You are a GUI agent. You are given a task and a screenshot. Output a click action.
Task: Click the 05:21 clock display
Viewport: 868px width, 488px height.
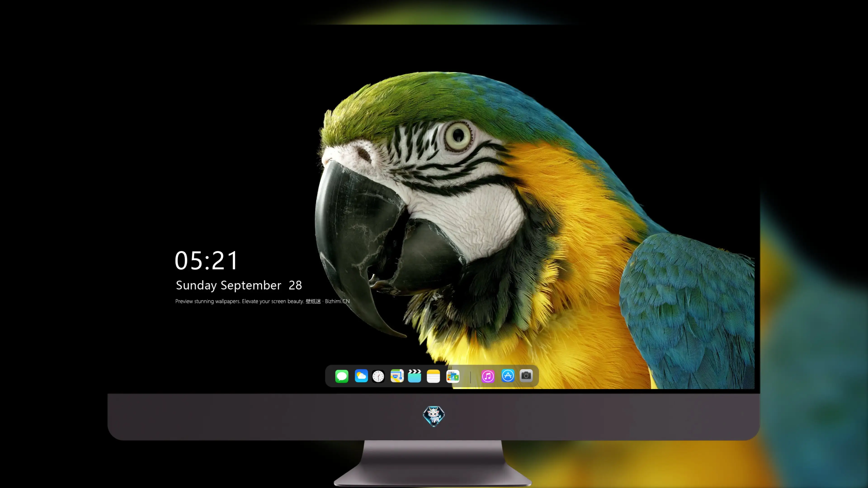click(x=206, y=260)
